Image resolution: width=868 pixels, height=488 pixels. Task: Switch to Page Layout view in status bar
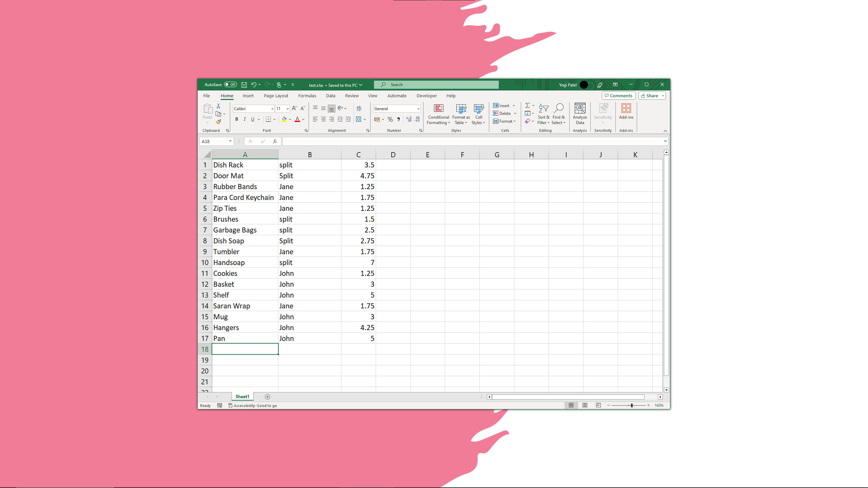point(585,405)
